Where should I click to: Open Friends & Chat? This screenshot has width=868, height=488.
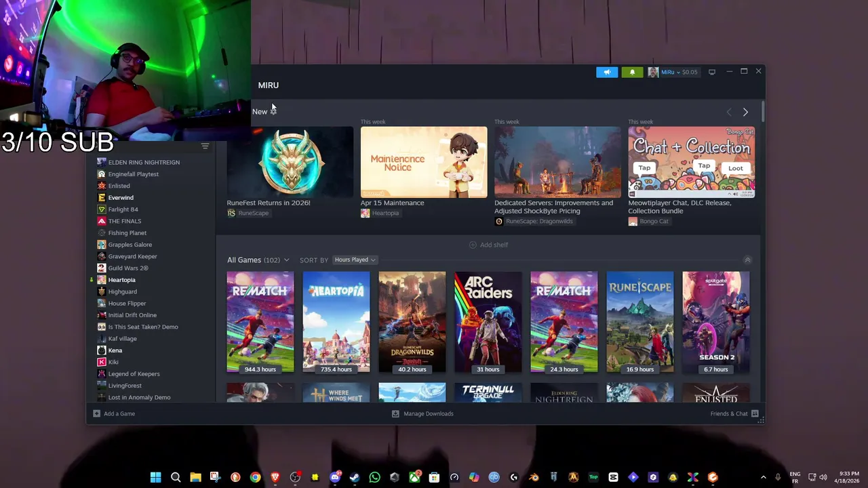coord(734,413)
